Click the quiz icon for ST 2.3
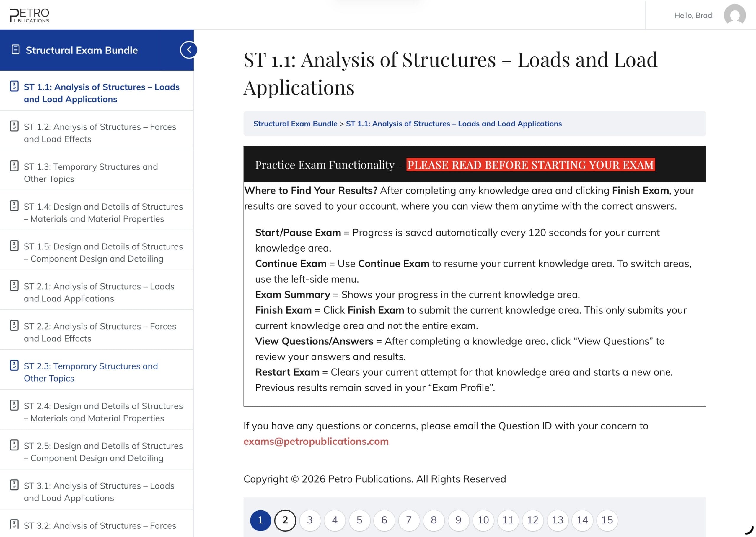 (14, 365)
